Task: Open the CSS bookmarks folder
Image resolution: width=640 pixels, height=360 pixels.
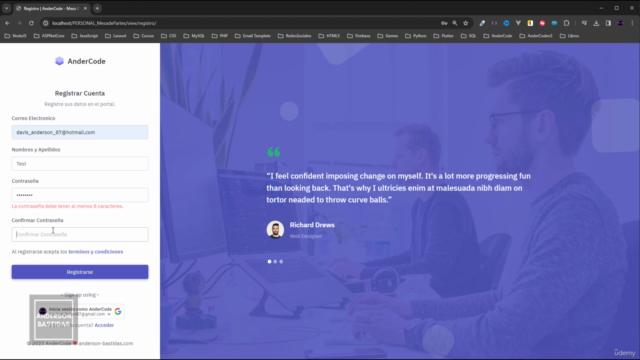Action: [169, 36]
